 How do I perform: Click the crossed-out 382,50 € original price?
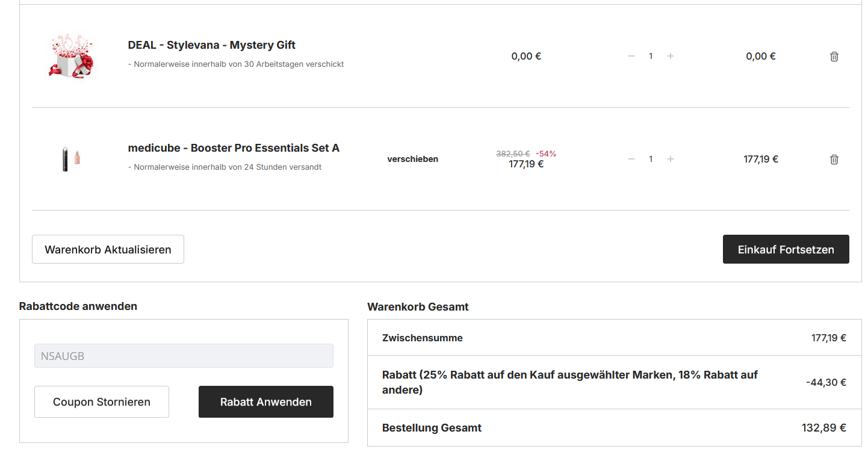tap(513, 153)
